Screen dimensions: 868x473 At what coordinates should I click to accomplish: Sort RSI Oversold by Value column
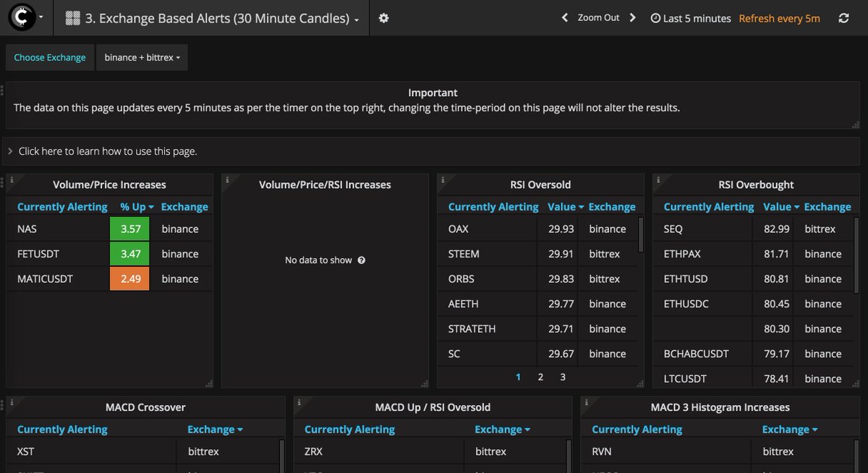tap(566, 207)
